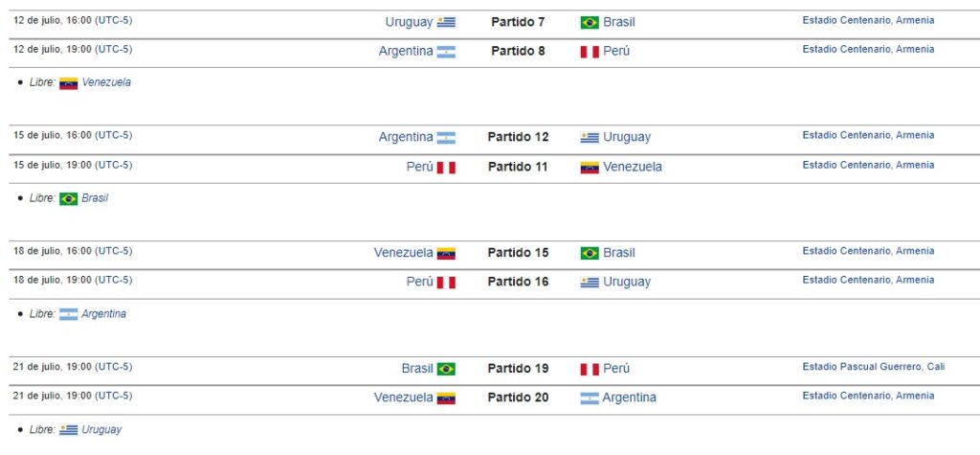Click the Uruguay flag in last Libre line

pos(69,431)
